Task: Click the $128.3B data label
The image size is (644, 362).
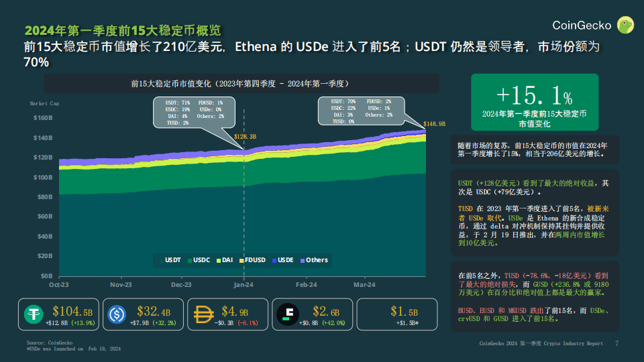Action: tap(246, 137)
